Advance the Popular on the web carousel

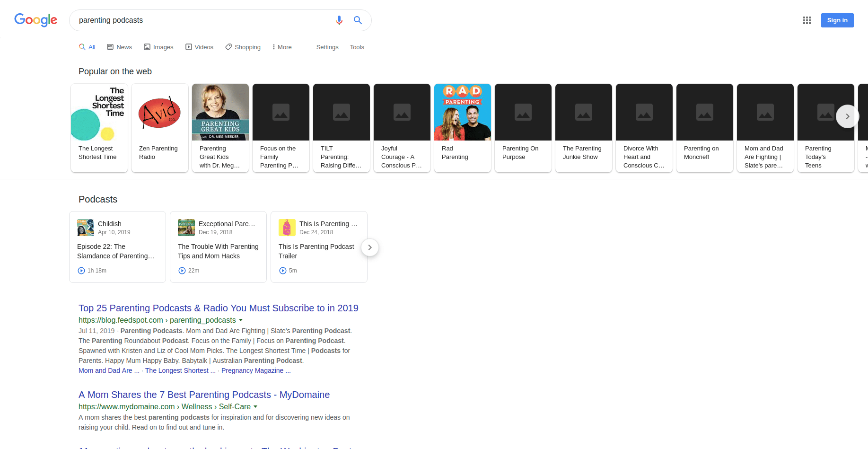[847, 116]
